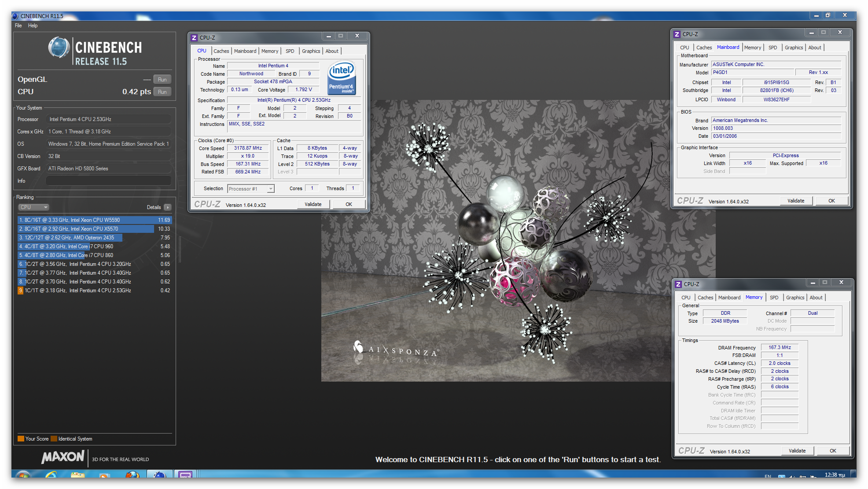Select ranking row AMD Opteron 2435
868x489 pixels.
(x=95, y=238)
